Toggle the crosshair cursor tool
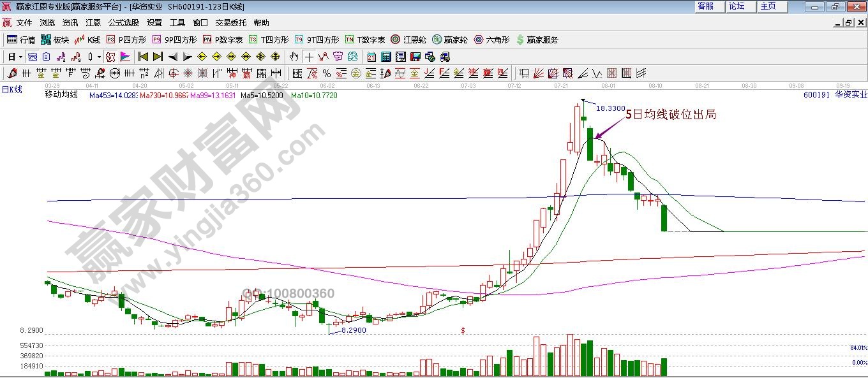The height and width of the screenshot is (378, 868). coord(310,57)
